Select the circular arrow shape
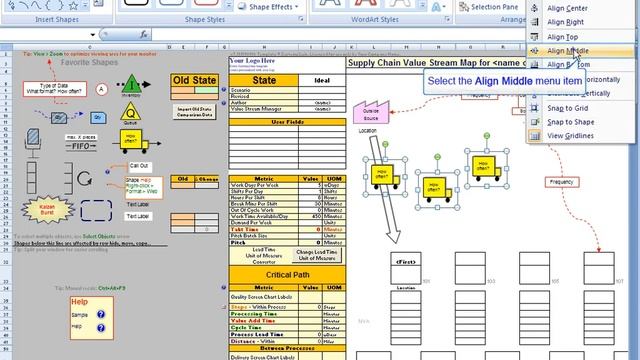The width and height of the screenshot is (640, 360). [84, 178]
